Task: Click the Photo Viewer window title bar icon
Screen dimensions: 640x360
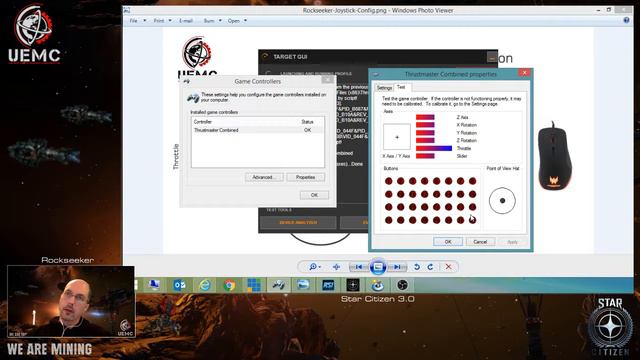Action: pyautogui.click(x=127, y=10)
